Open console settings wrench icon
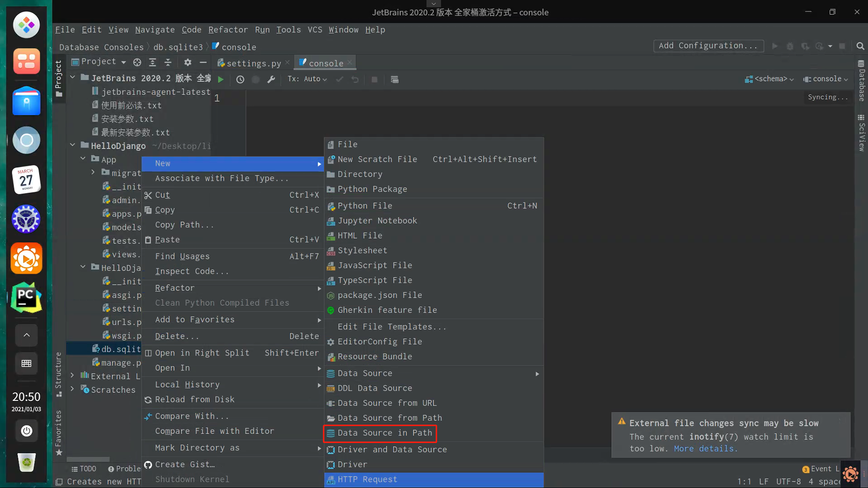Screen dimensions: 868x488 pyautogui.click(x=271, y=79)
